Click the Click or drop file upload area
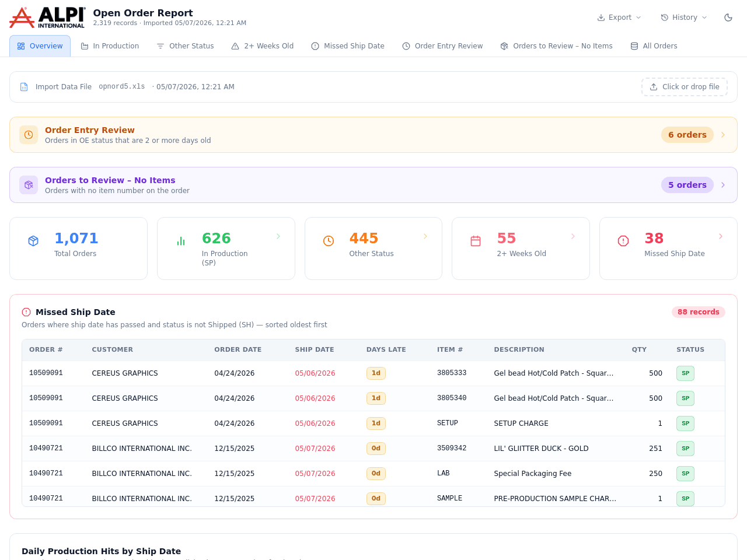The height and width of the screenshot is (560, 747). [685, 87]
